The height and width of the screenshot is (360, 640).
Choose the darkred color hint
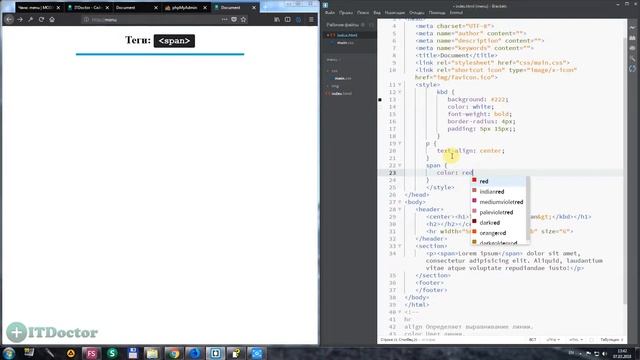pyautogui.click(x=499, y=222)
